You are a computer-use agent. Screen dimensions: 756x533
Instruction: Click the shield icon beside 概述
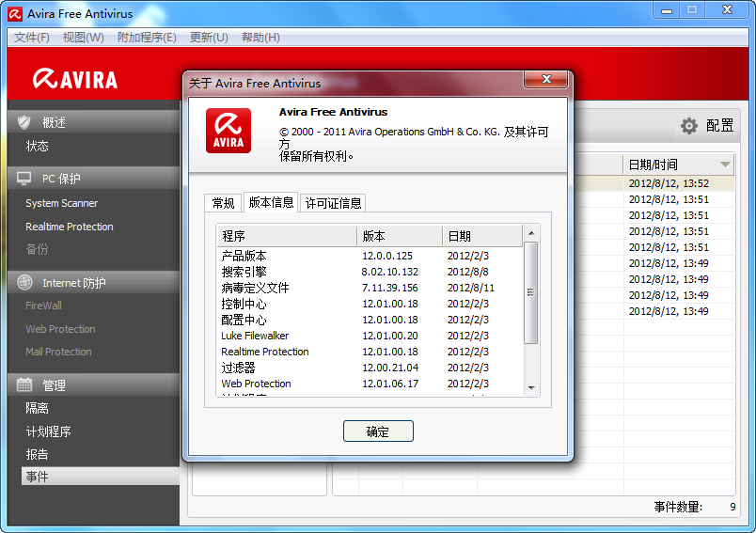pos(24,122)
